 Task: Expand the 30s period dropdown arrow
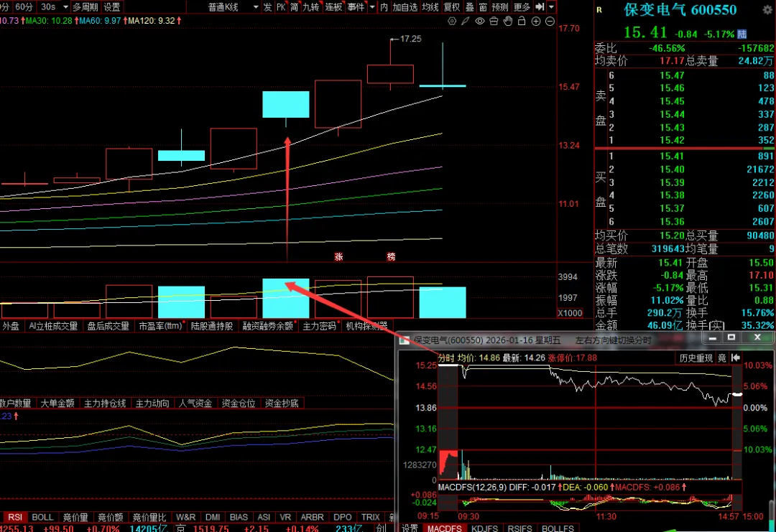pos(65,7)
